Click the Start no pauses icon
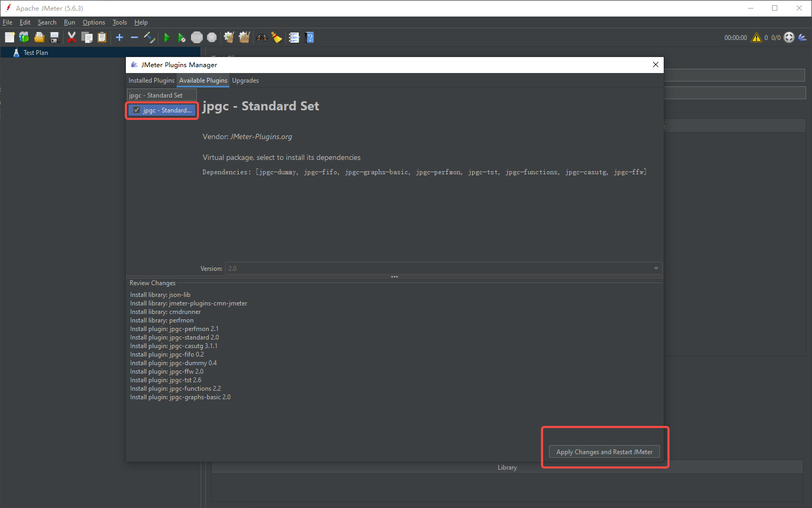The height and width of the screenshot is (508, 812). point(182,37)
